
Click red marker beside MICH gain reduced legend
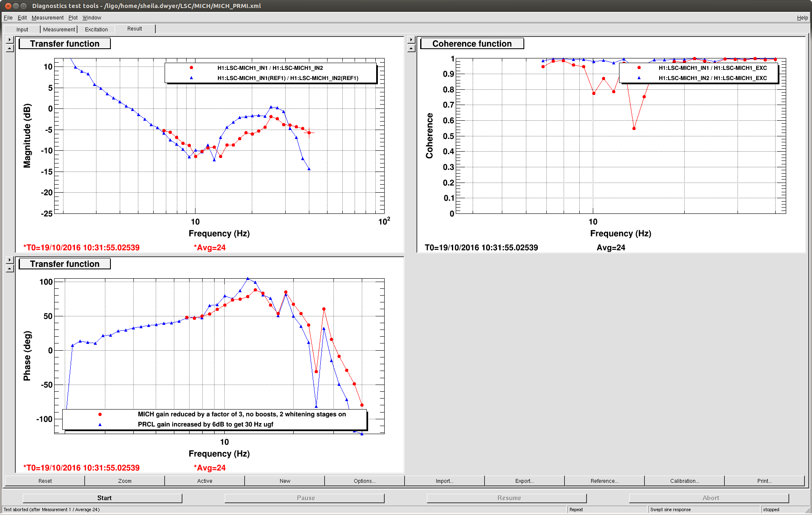(x=100, y=414)
